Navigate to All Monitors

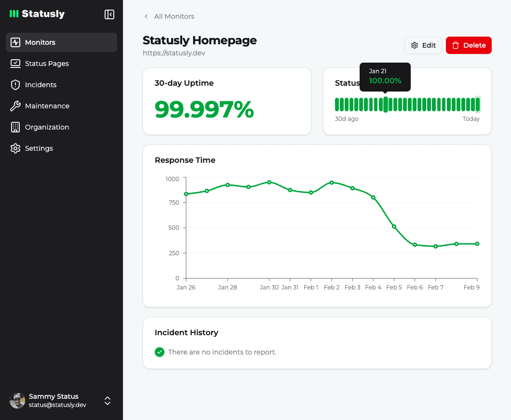[x=174, y=16]
